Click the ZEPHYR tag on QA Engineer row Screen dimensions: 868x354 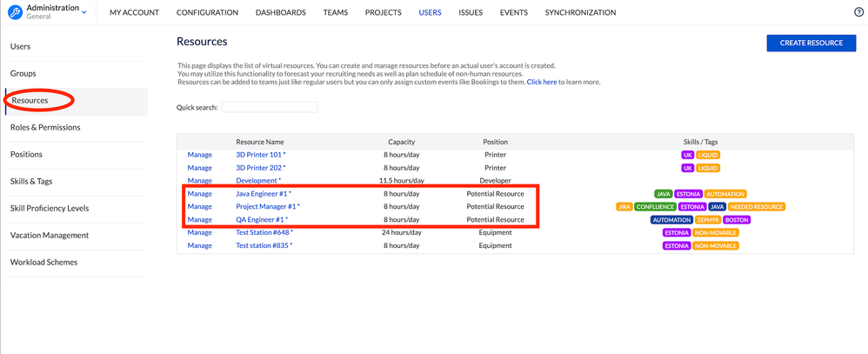point(708,220)
